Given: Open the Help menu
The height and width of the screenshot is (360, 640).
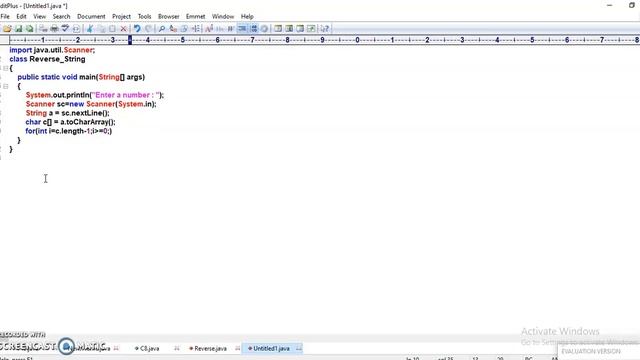Looking at the screenshot, I should coord(247,16).
